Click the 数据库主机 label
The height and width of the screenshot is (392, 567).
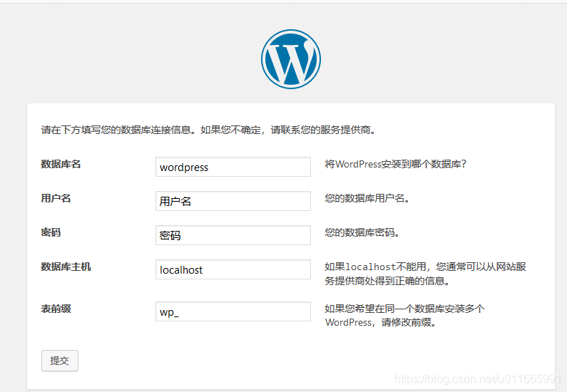[66, 267]
